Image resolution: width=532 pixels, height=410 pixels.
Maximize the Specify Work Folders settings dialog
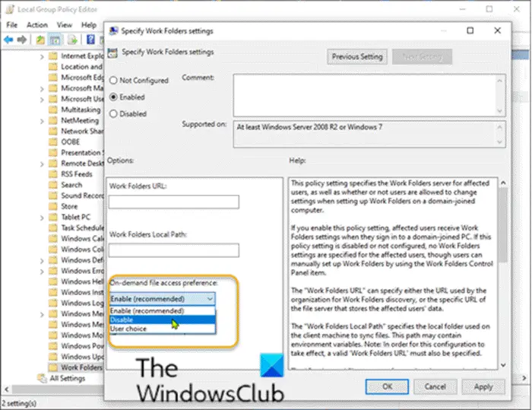coord(470,30)
